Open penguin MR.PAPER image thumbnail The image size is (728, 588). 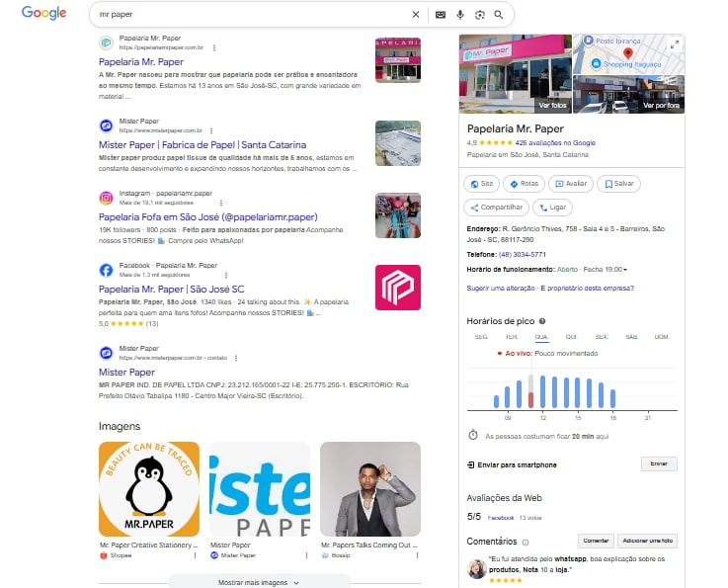[x=149, y=489]
